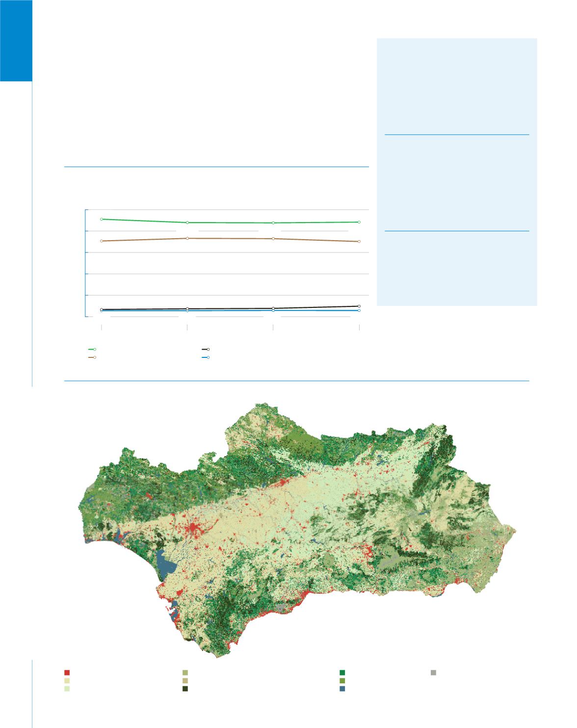Screen dimensions: 577x728
Task: Click the last point on the black line
Action: pos(359,306)
